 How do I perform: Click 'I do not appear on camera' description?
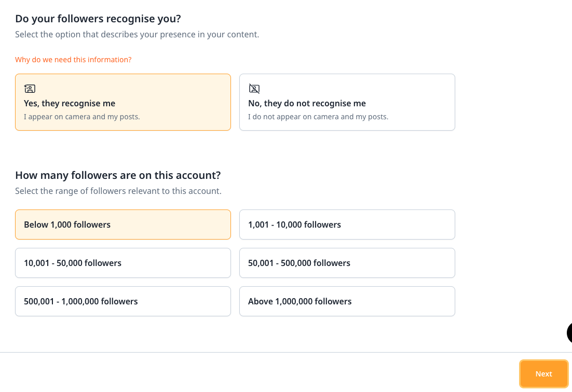click(x=318, y=117)
